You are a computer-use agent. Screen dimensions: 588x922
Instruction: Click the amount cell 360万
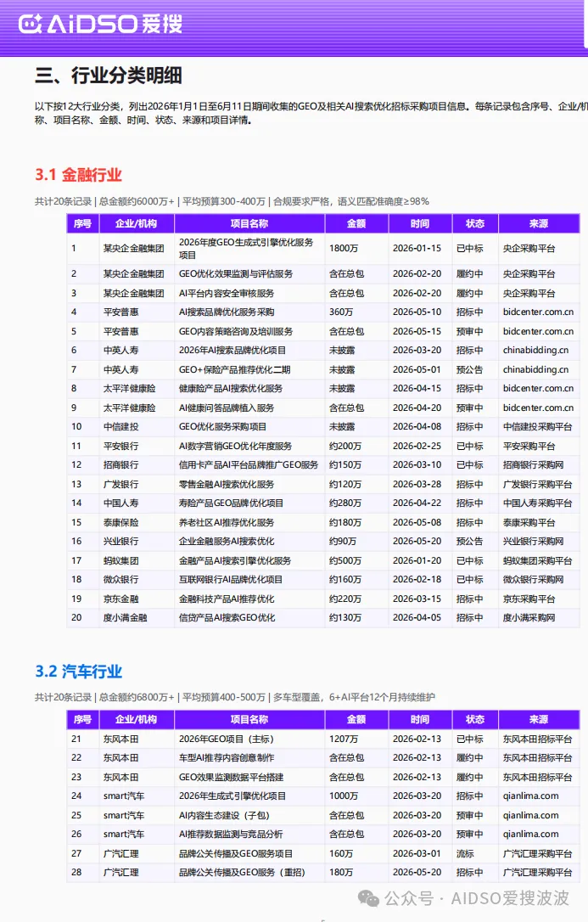tap(341, 312)
